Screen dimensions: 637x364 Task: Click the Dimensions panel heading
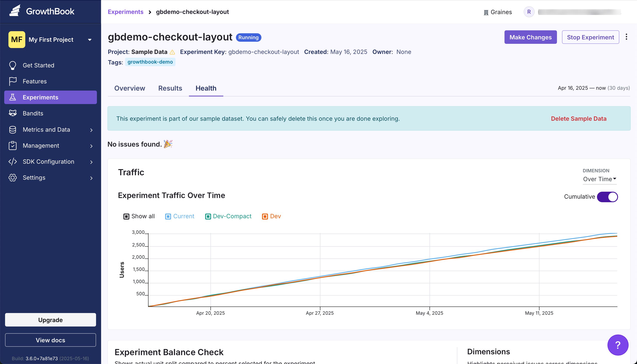click(x=488, y=352)
